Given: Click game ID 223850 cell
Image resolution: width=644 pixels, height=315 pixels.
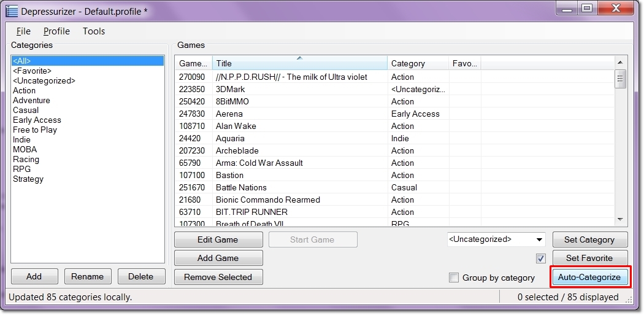Looking at the screenshot, I should (192, 89).
